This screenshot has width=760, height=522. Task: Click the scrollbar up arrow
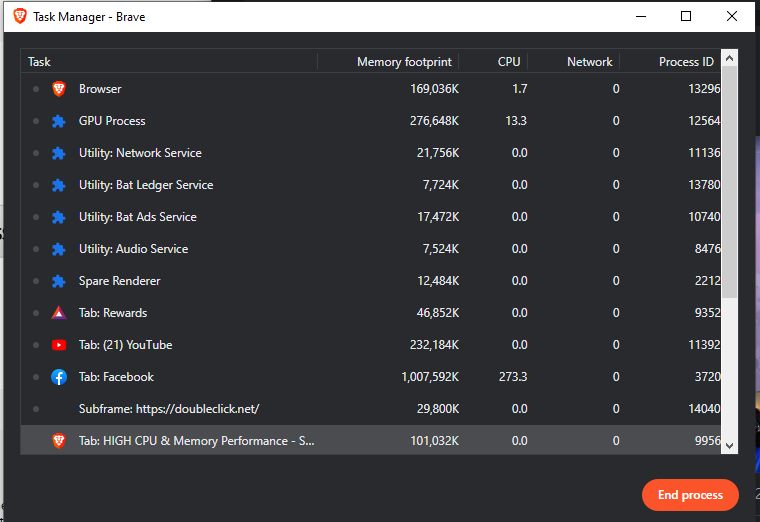click(x=730, y=58)
